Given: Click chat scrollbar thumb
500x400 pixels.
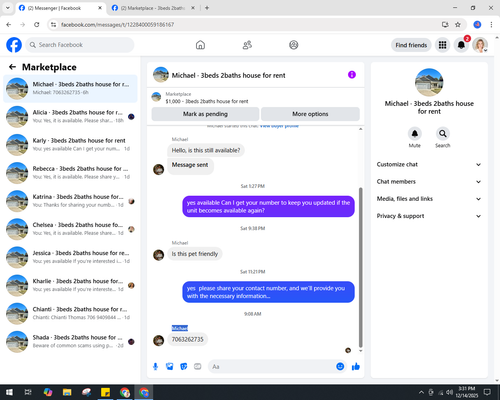Looking at the screenshot, I should click(x=360, y=267).
